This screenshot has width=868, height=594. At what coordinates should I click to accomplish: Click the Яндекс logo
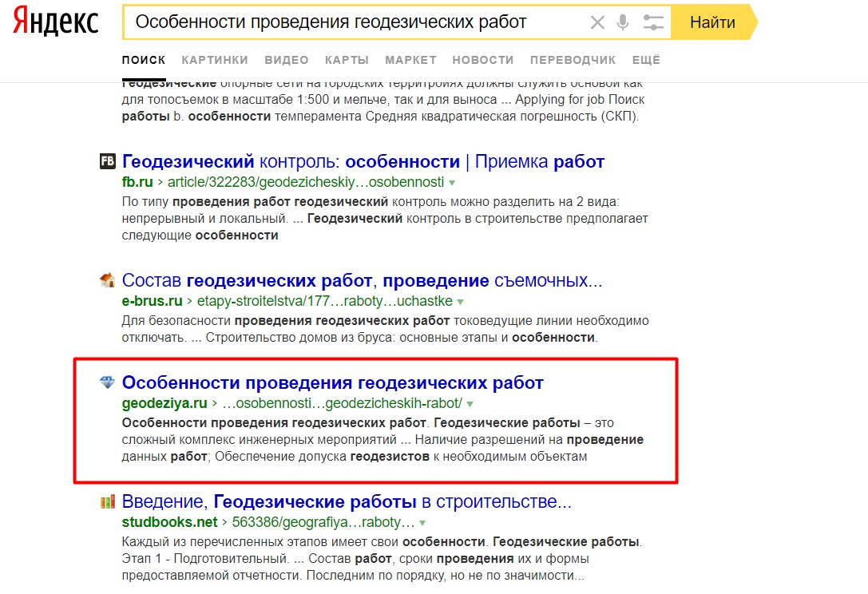click(55, 22)
